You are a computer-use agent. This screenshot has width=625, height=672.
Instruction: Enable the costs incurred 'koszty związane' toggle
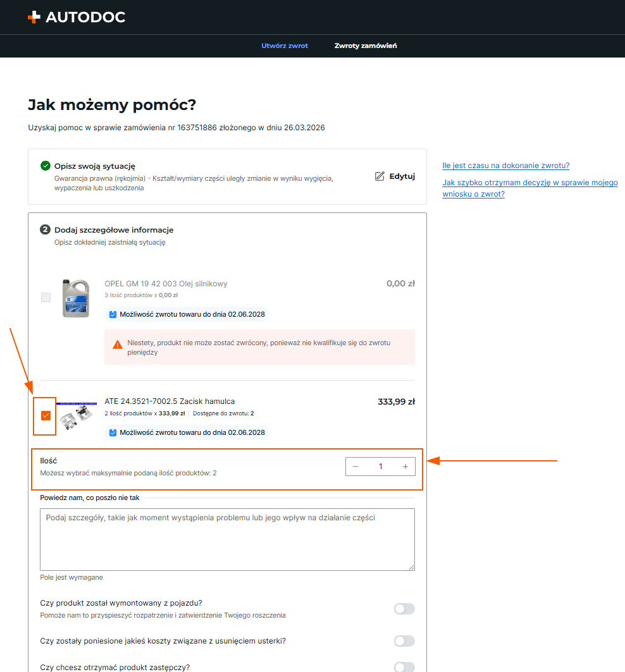click(x=404, y=641)
